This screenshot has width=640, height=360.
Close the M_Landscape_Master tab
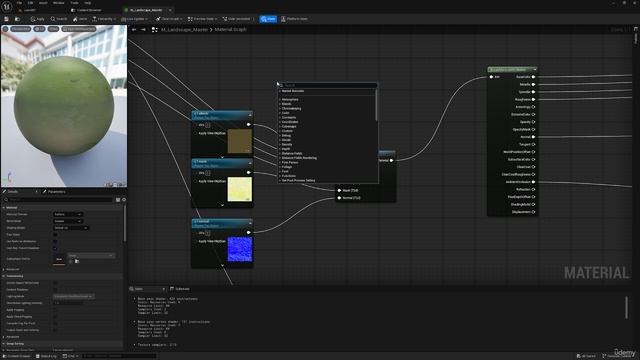click(x=170, y=10)
